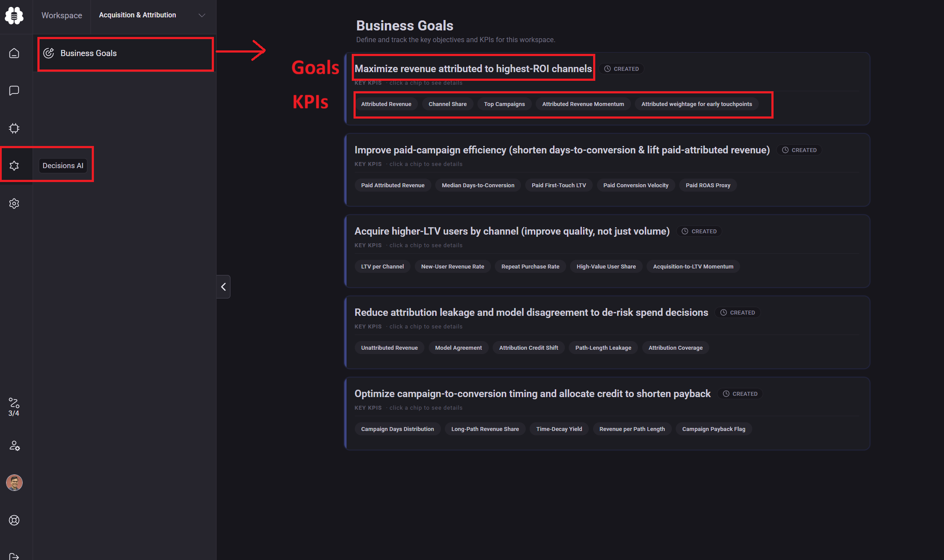This screenshot has width=944, height=560.
Task: Open Decisions AI star icon
Action: pos(14,166)
